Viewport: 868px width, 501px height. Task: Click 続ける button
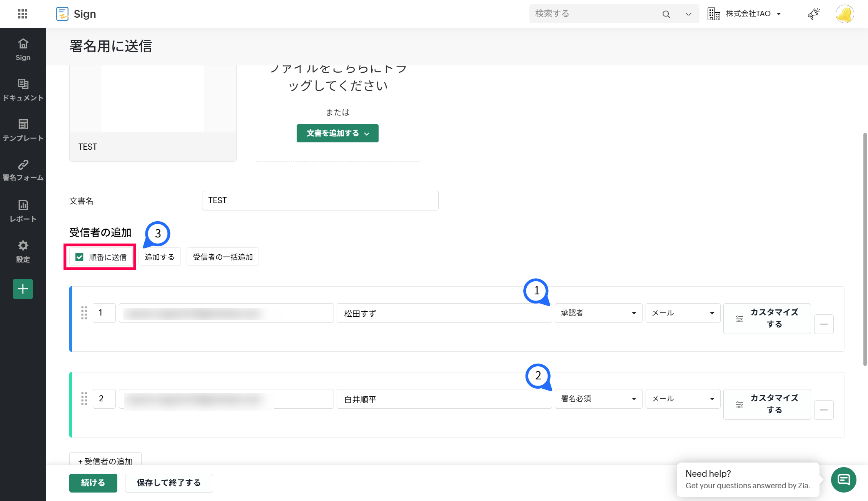pyautogui.click(x=93, y=483)
